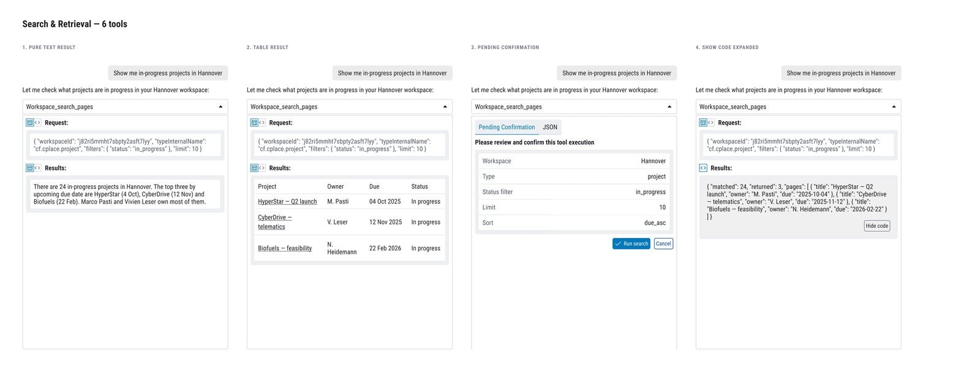Click request JSON box in Pure Text Result panel
980x368 pixels.
[125, 145]
